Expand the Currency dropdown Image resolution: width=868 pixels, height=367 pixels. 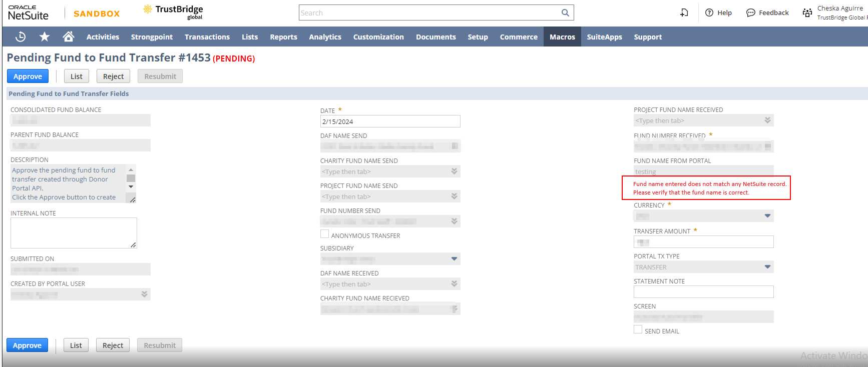pos(767,216)
